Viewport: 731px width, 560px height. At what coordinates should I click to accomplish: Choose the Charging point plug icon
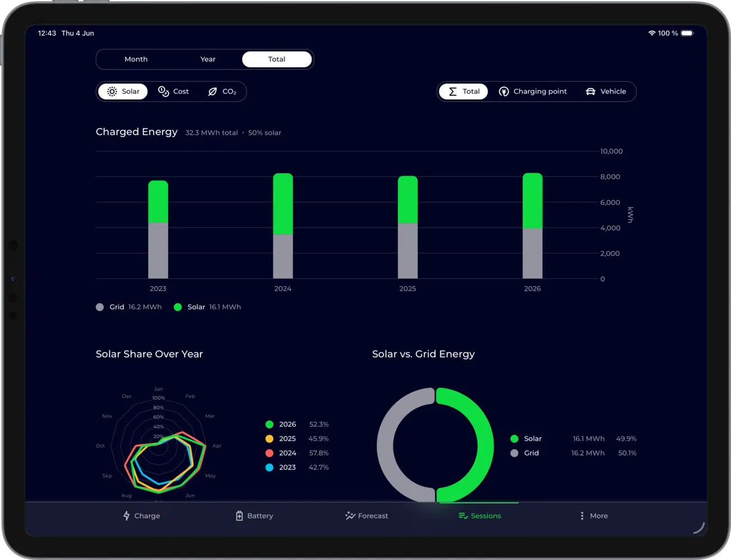pos(504,91)
